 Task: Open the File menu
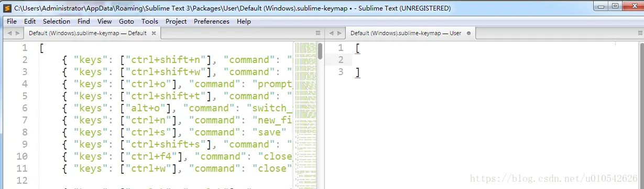coord(12,22)
